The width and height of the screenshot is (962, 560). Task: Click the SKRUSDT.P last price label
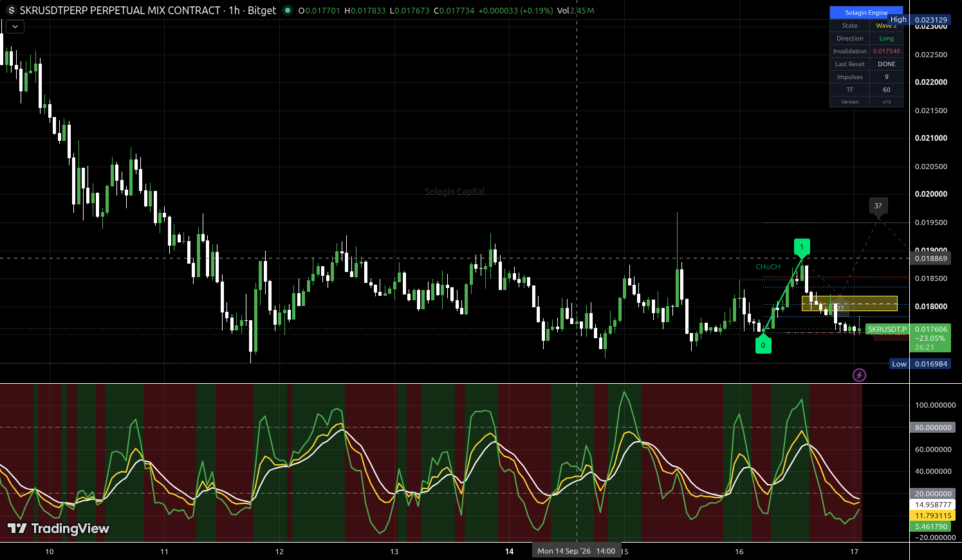pos(886,329)
